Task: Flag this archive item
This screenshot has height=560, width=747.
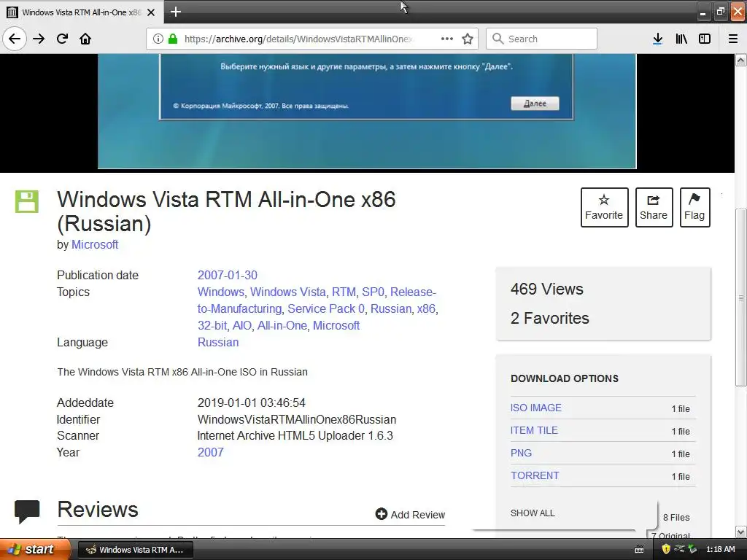Action: point(694,207)
